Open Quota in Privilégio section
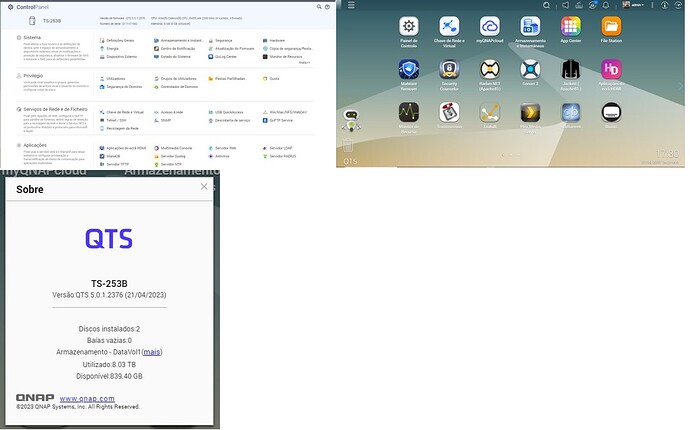Image resolution: width=690 pixels, height=430 pixels. [x=271, y=79]
